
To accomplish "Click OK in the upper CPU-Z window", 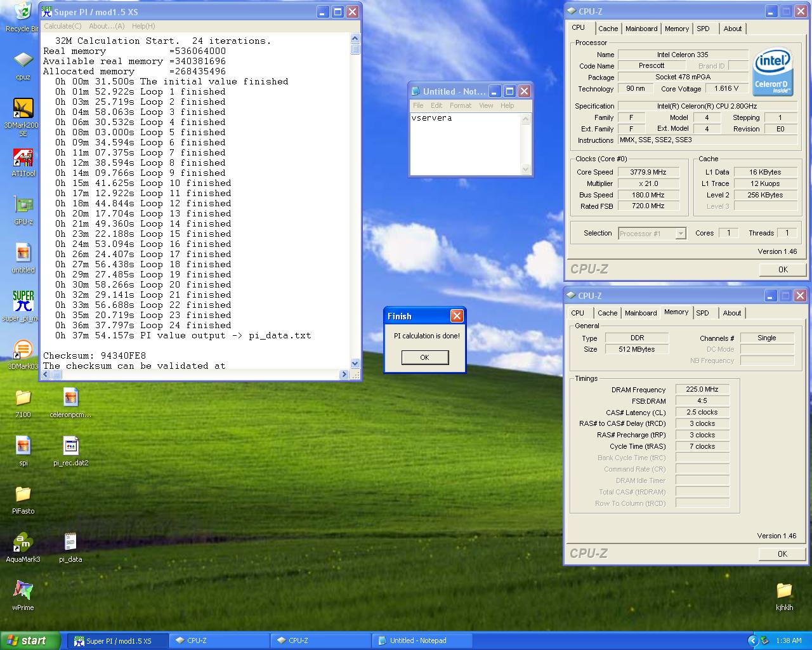I will [x=783, y=269].
